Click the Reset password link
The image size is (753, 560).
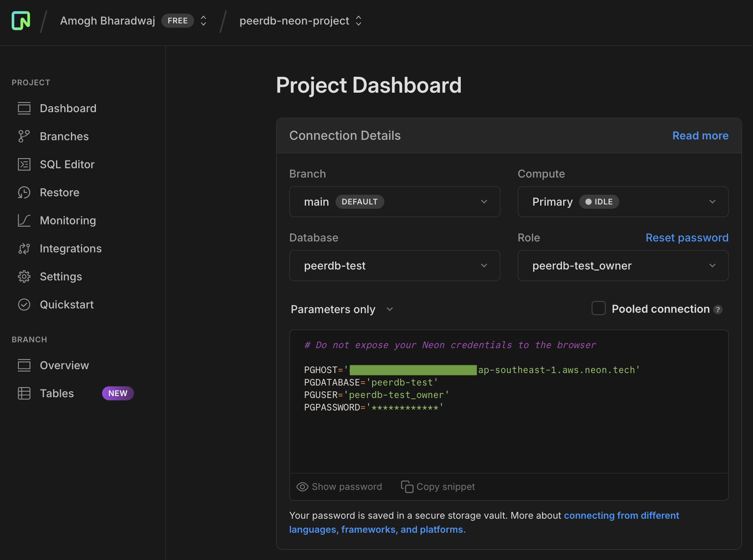[x=687, y=238]
